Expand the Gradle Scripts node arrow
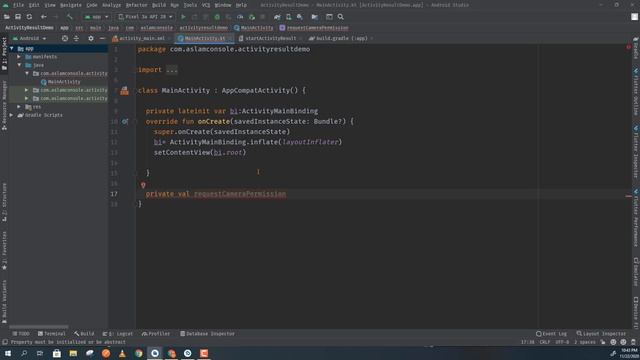The width and height of the screenshot is (640, 360). tap(11, 115)
